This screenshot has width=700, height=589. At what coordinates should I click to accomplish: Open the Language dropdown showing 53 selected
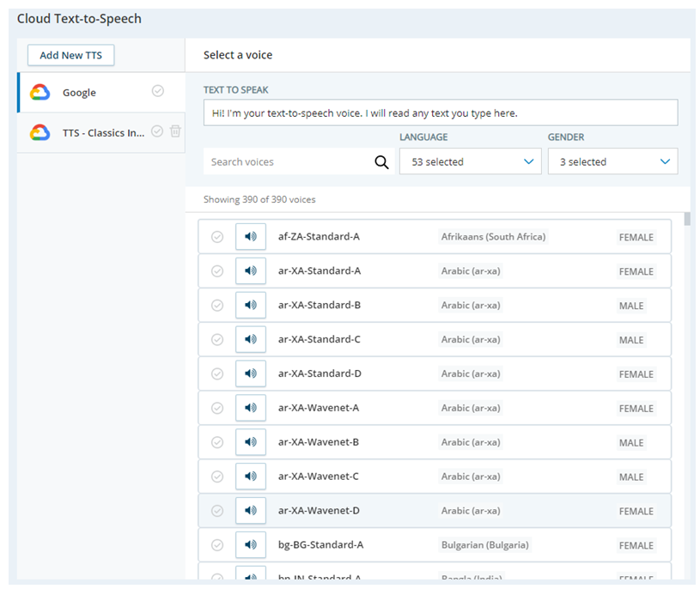click(470, 161)
